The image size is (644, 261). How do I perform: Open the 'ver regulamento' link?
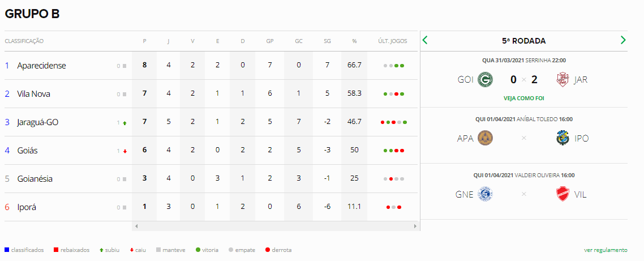coord(606,250)
